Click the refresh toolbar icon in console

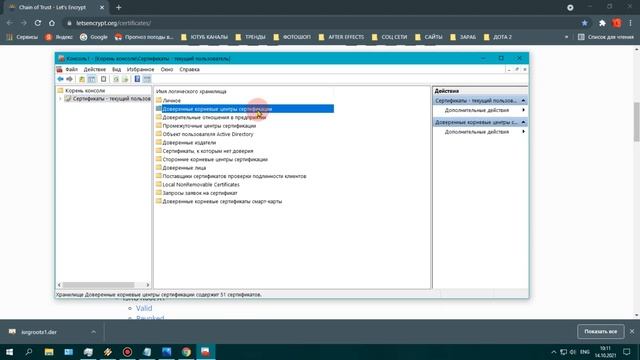pos(116,79)
